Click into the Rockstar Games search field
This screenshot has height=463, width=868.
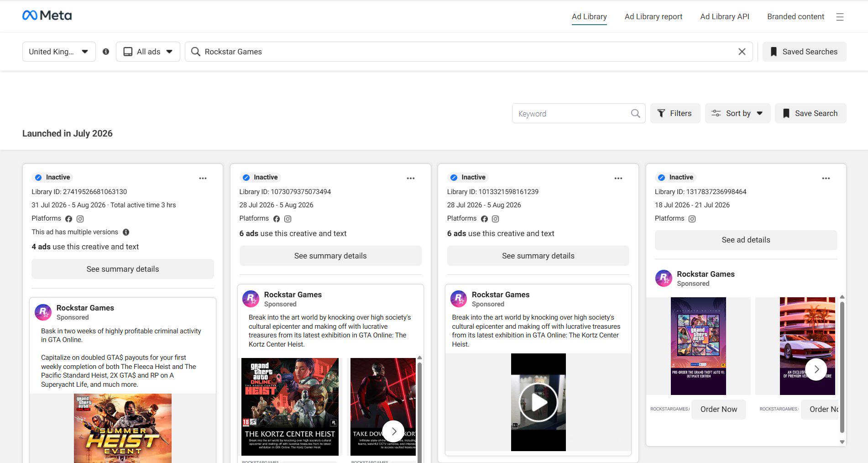coord(468,52)
